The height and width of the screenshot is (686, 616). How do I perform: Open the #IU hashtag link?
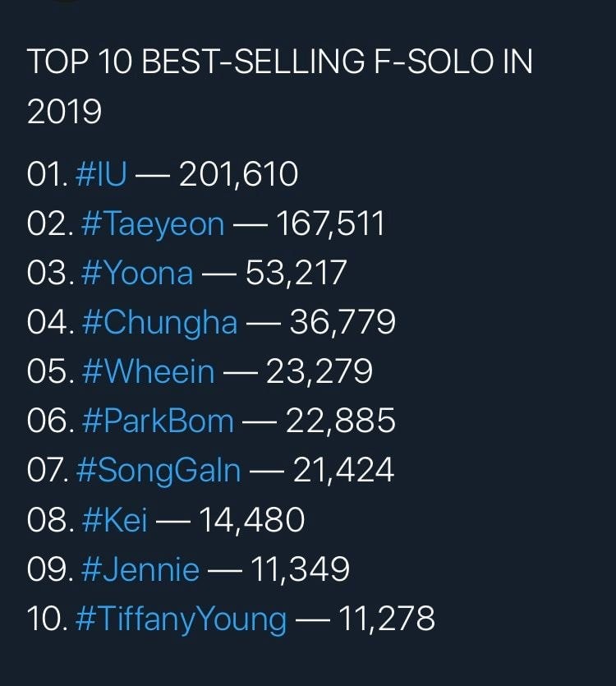coord(101,174)
